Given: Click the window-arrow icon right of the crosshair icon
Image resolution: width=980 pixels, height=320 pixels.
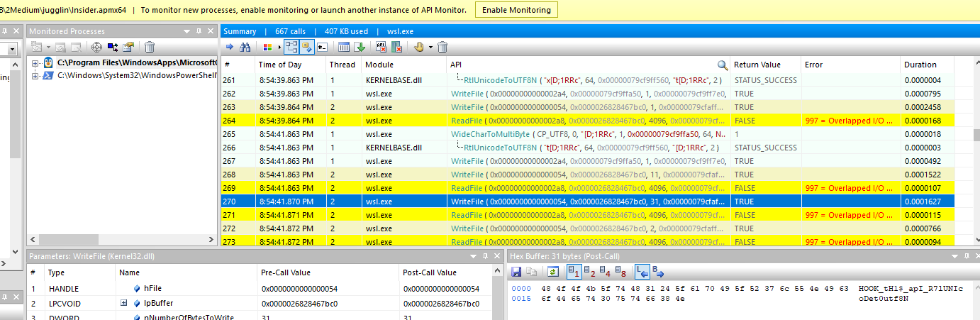Looking at the screenshot, I should [x=113, y=47].
